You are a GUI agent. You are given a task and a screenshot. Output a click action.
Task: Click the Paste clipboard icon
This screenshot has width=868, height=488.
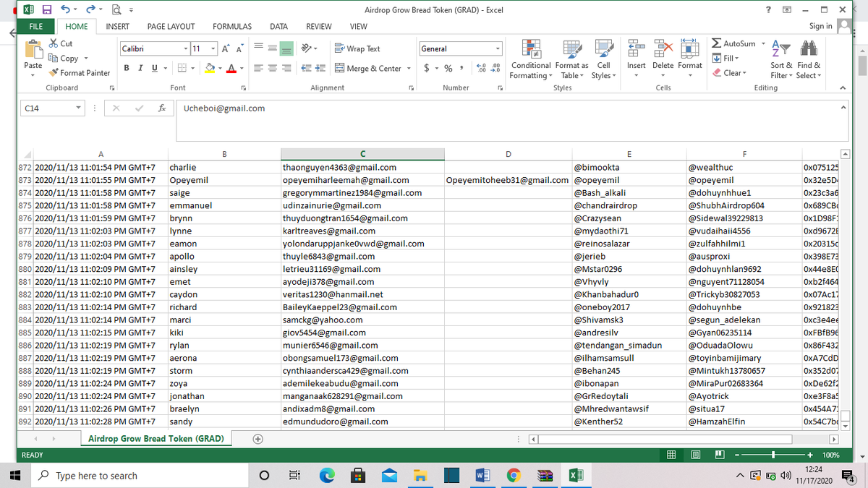tap(33, 49)
